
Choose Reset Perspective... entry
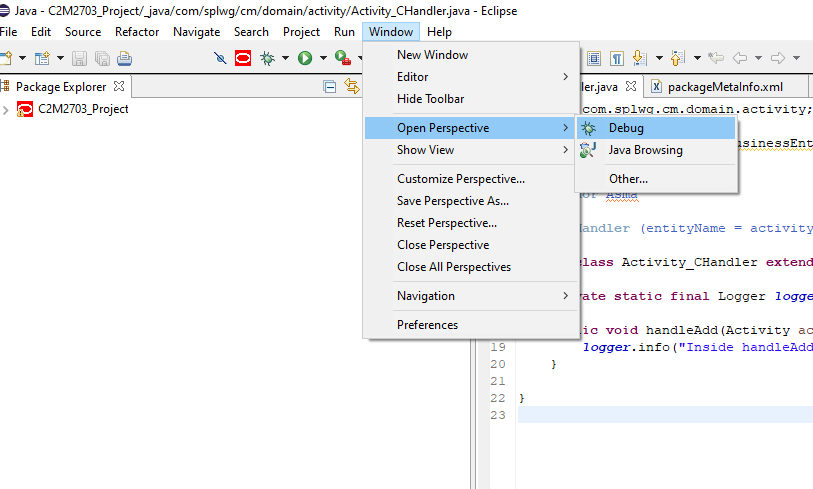pos(472,223)
